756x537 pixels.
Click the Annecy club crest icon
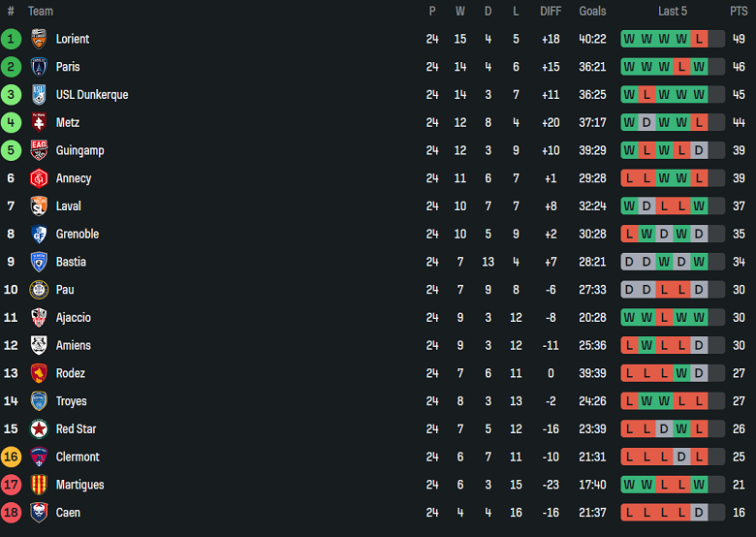click(39, 178)
